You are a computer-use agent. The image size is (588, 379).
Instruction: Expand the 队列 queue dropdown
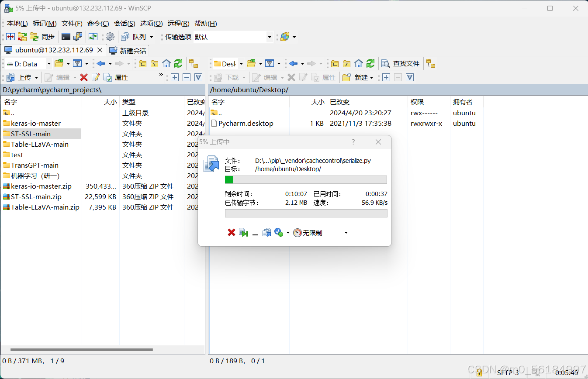pos(152,37)
